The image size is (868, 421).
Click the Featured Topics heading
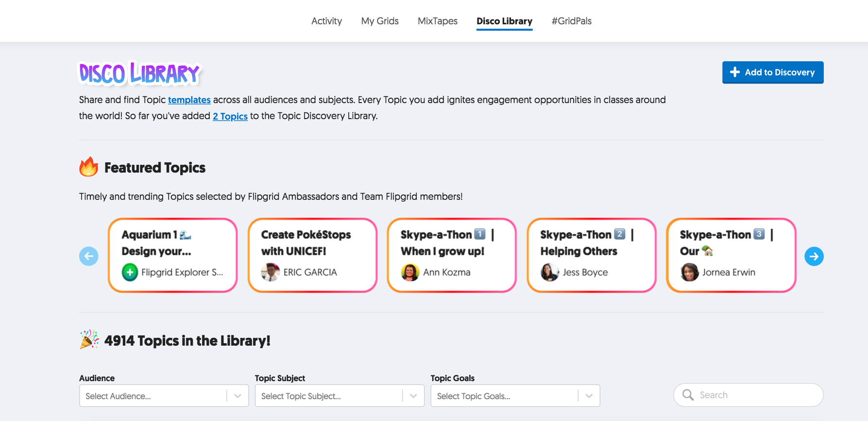point(155,168)
